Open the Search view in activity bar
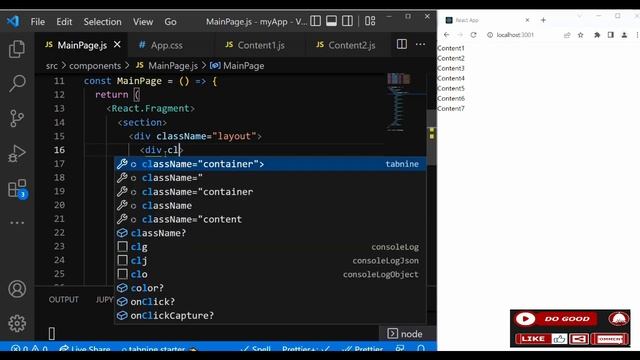The width and height of the screenshot is (640, 360). click(x=17, y=83)
